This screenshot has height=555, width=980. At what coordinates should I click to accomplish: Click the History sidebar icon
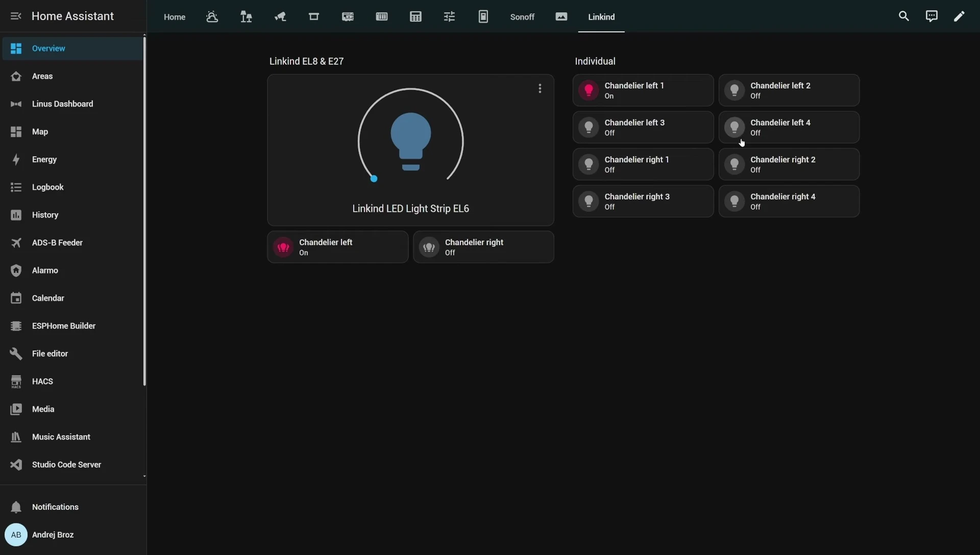click(x=16, y=215)
